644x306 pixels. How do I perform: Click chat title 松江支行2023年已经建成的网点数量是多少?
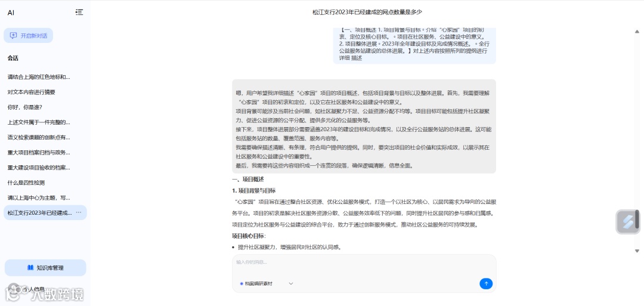coord(367,13)
